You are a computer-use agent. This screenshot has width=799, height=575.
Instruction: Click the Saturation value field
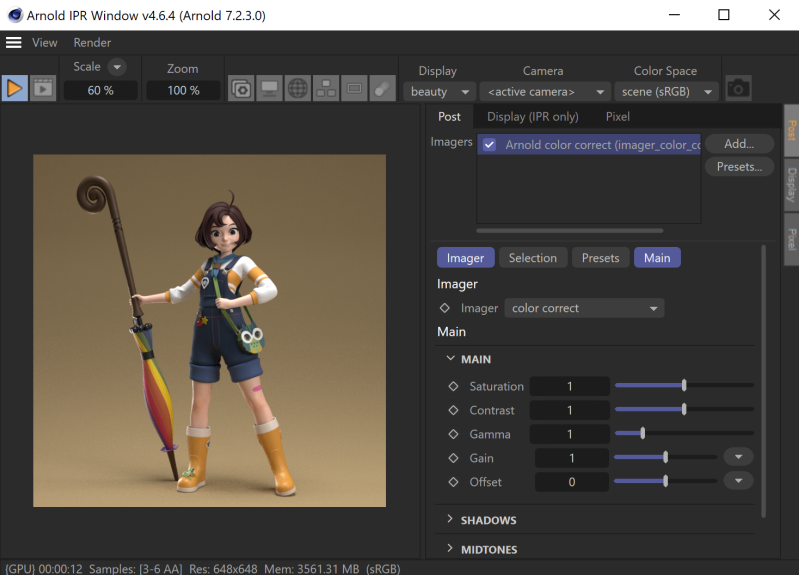point(570,386)
